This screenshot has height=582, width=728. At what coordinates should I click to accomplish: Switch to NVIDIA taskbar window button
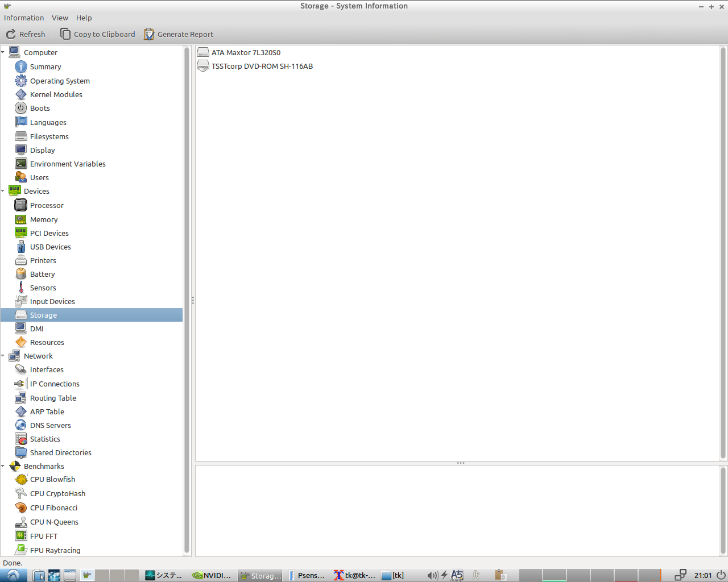click(212, 575)
